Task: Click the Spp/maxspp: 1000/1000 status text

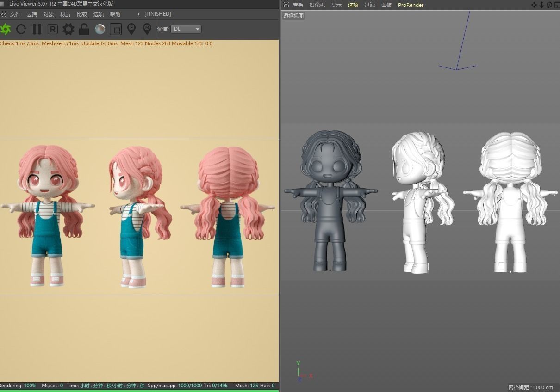Action: 175,386
